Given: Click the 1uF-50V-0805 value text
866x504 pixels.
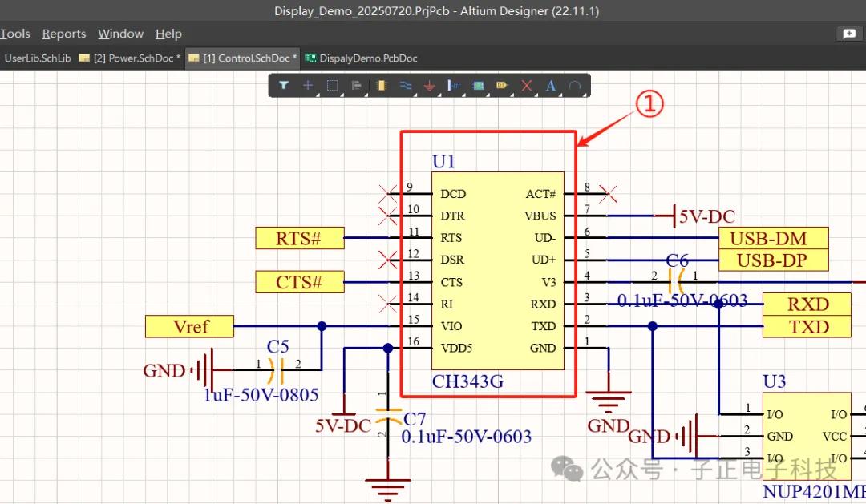Looking at the screenshot, I should click(x=261, y=395).
